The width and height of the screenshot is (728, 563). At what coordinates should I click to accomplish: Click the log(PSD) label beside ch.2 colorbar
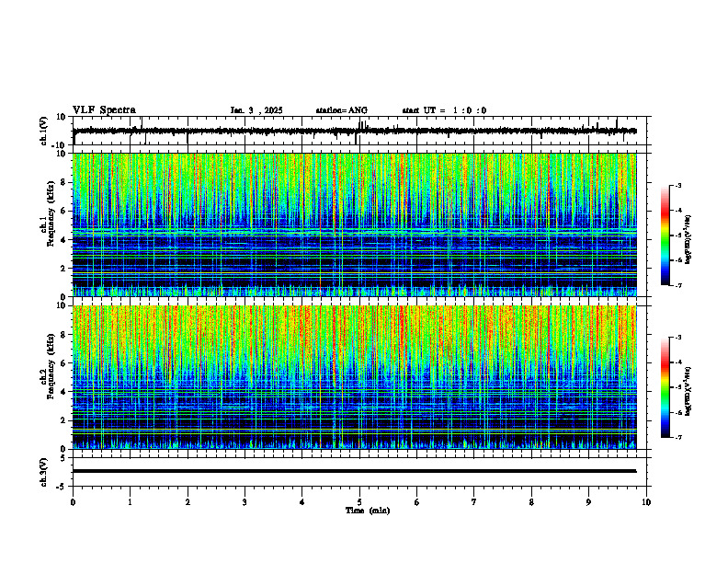[688, 391]
